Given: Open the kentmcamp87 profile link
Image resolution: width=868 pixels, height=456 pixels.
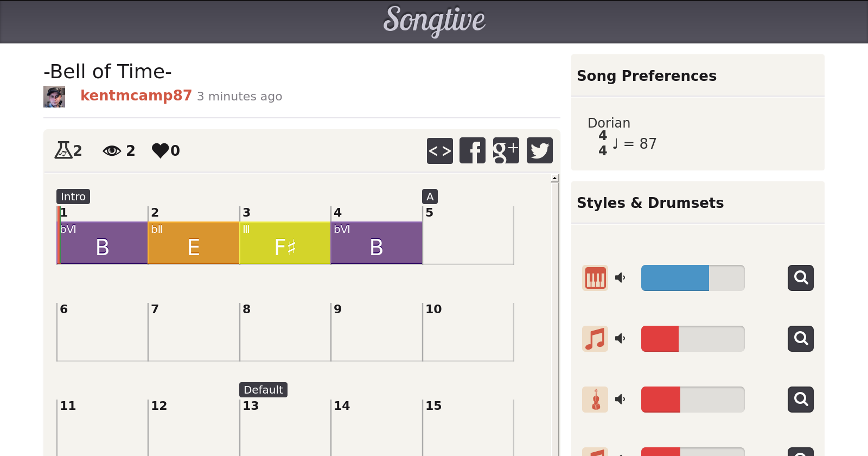Looking at the screenshot, I should click(x=136, y=96).
